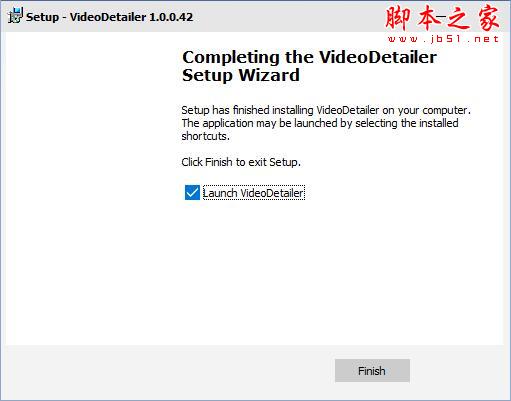This screenshot has height=401, width=511.
Task: Click the word 'shortcuts.' in the description
Action: point(206,136)
